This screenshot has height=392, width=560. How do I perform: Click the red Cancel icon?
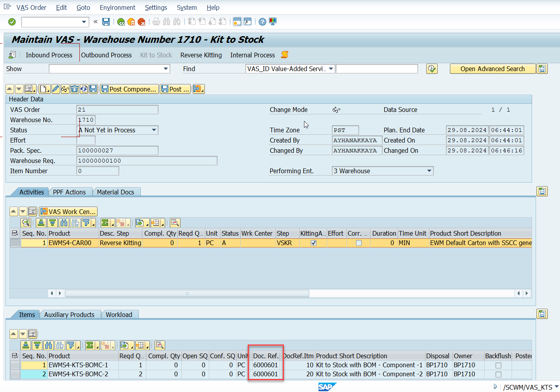(142, 22)
